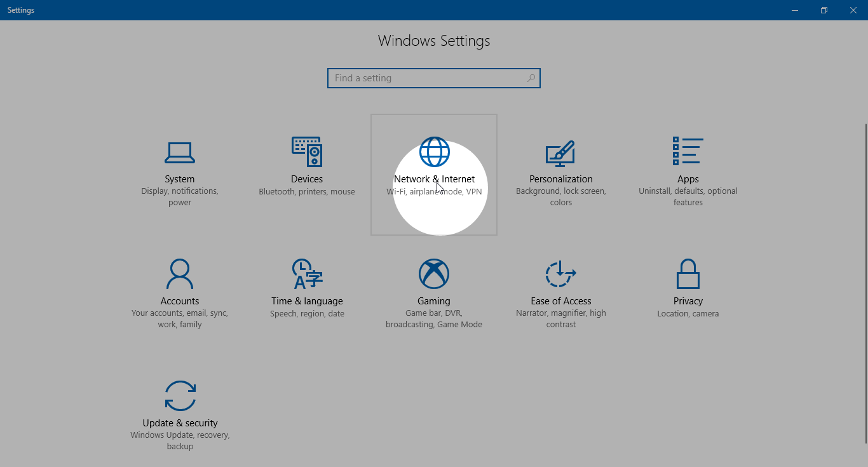Click the Network & Internet label

434,179
